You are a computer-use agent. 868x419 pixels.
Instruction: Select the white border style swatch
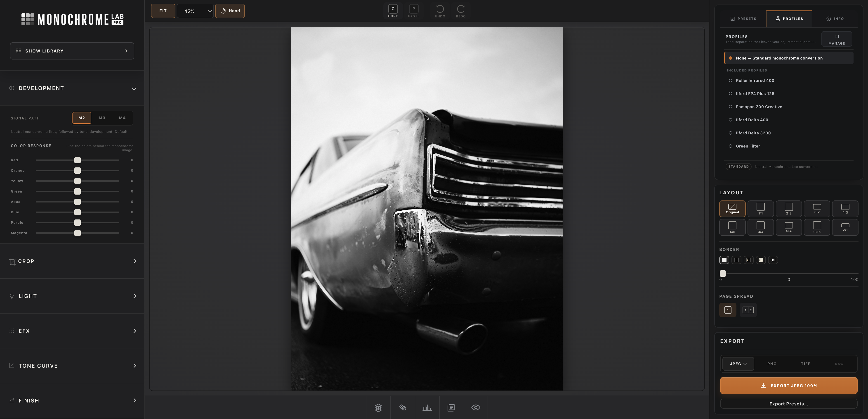[x=724, y=260]
